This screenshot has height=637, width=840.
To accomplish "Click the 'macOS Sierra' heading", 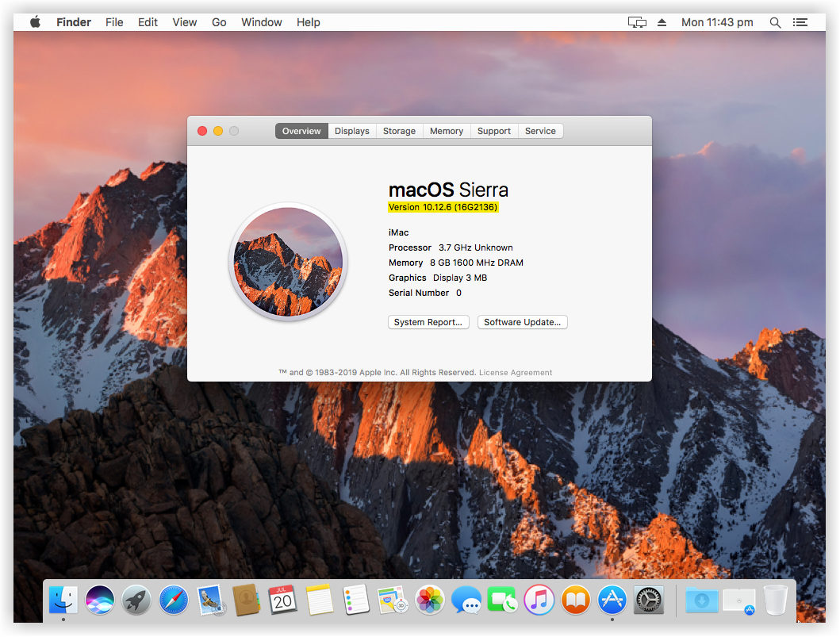I will (x=448, y=190).
